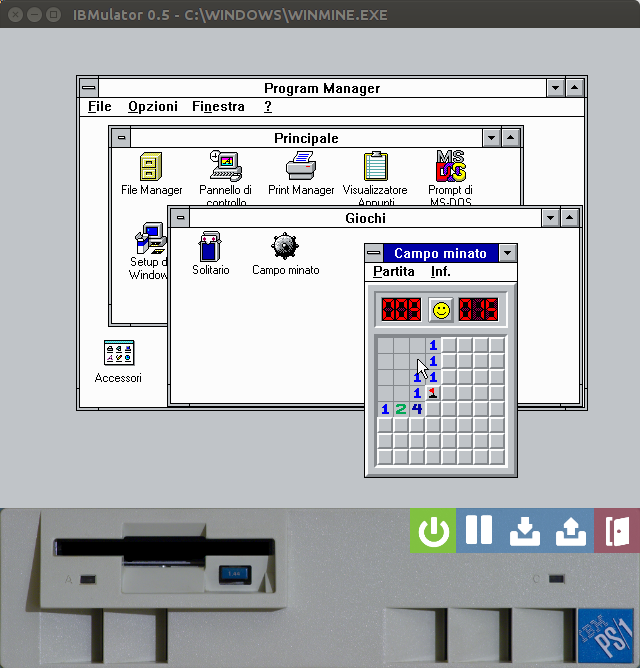Open the Inf. menu in Campo minato
This screenshot has height=668, width=640.
pyautogui.click(x=441, y=272)
